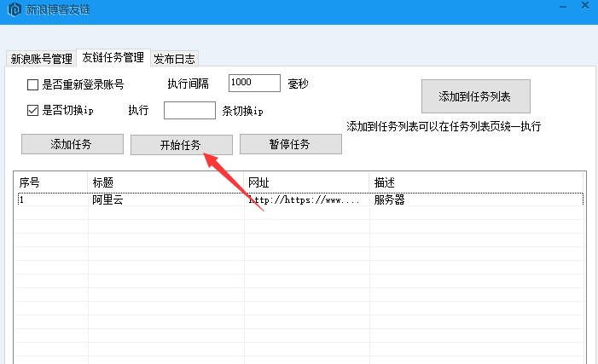Pause tasks with the 暂停任务 button
The height and width of the screenshot is (364, 598).
pos(291,144)
